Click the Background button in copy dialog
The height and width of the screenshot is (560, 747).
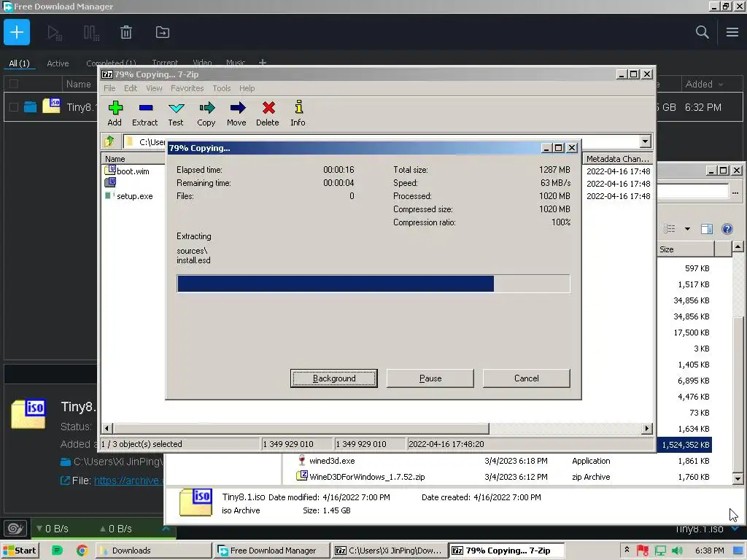click(x=334, y=378)
